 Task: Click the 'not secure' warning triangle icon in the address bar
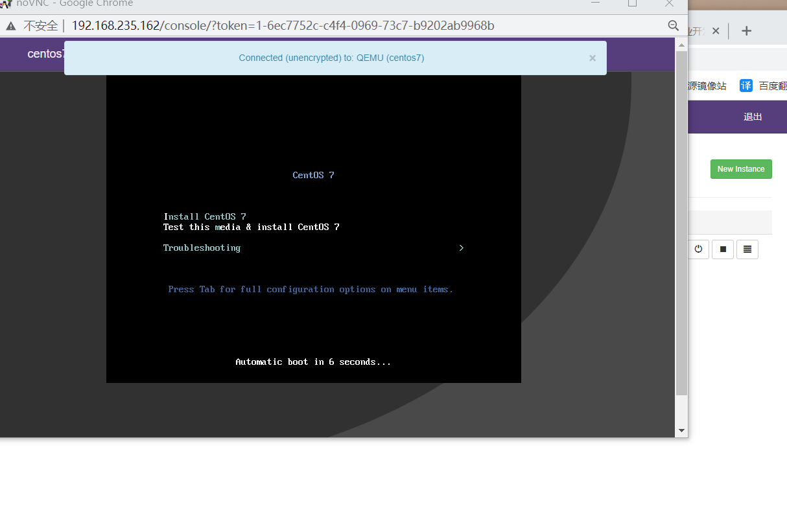(11, 26)
